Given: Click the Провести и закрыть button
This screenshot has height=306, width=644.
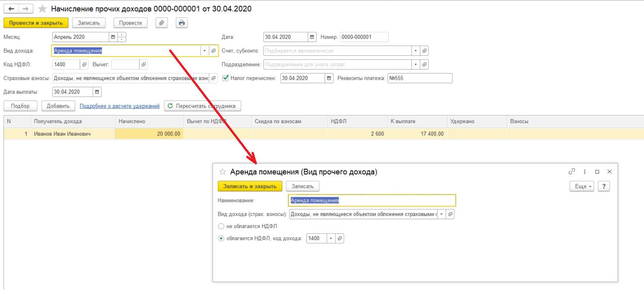Looking at the screenshot, I should pos(36,23).
